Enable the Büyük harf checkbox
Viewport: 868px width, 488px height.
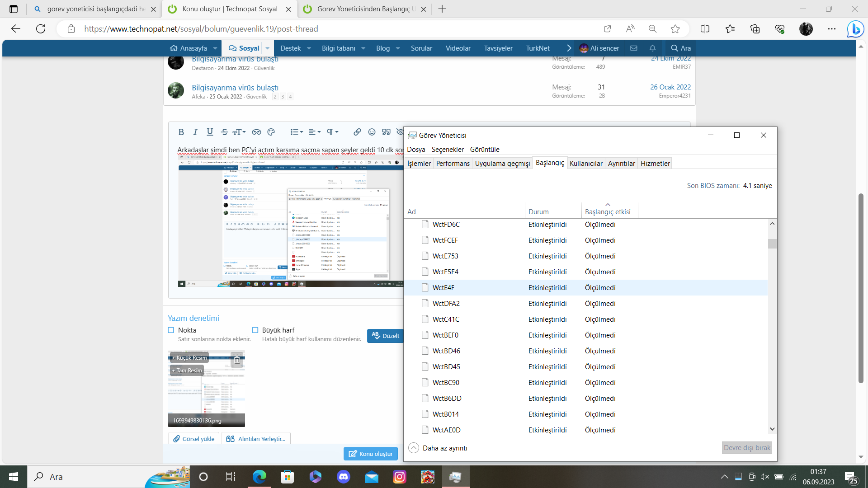click(x=255, y=330)
